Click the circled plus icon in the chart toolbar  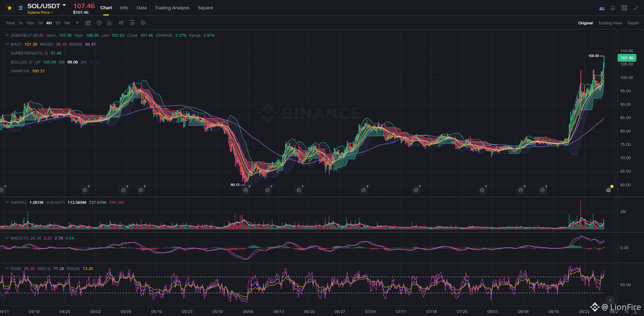tap(99, 23)
